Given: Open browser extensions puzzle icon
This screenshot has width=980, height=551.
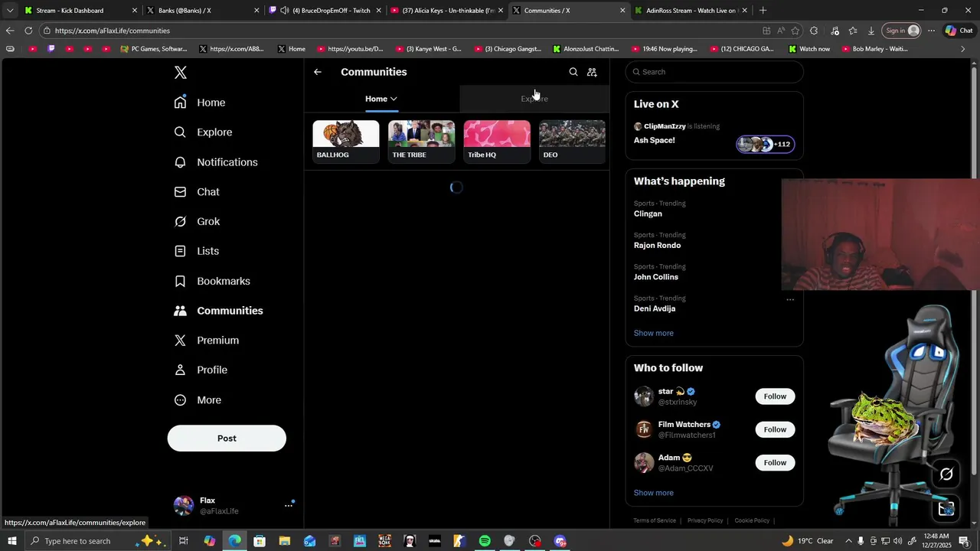Looking at the screenshot, I should pyautogui.click(x=814, y=31).
